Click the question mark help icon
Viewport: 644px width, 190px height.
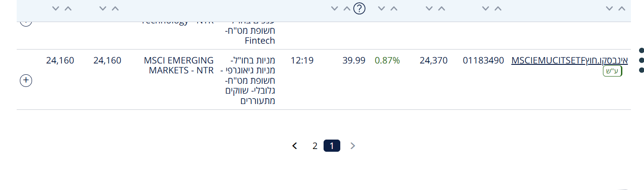pyautogui.click(x=359, y=9)
